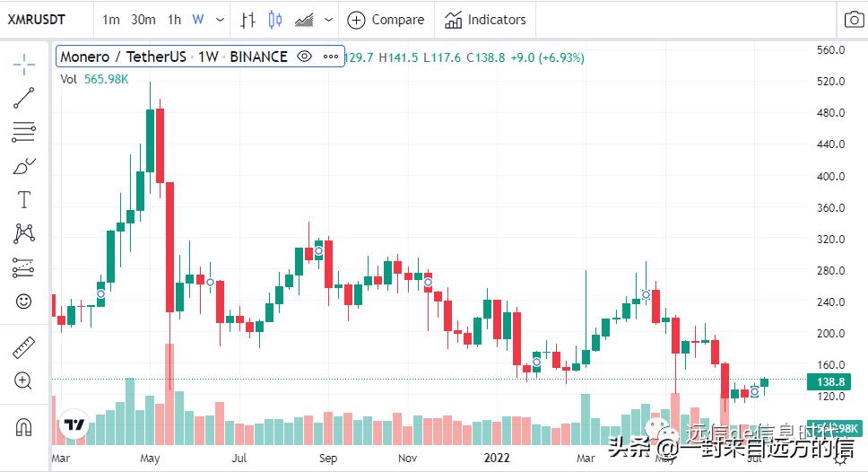Viewport: 868px width, 472px height.
Task: Open the Indicators dialog
Action: (485, 20)
